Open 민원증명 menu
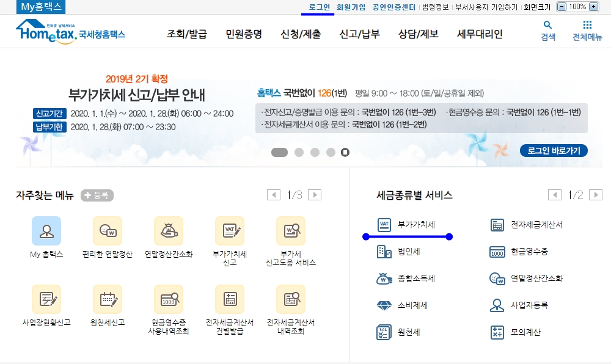The height and width of the screenshot is (364, 611). tap(244, 34)
